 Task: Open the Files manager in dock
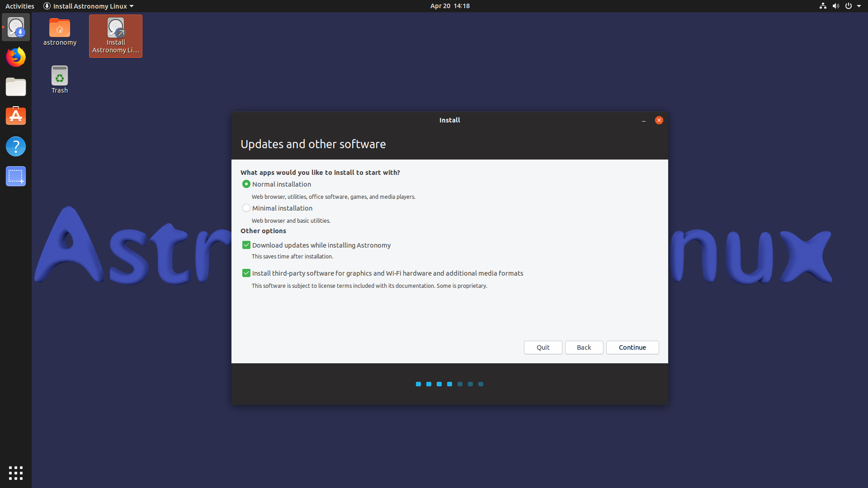pos(16,87)
